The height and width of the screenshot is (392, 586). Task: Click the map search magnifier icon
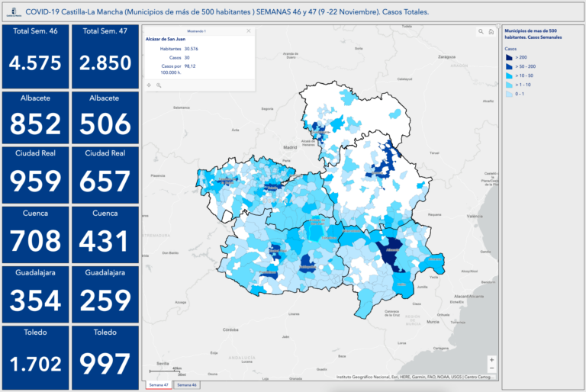(x=481, y=32)
